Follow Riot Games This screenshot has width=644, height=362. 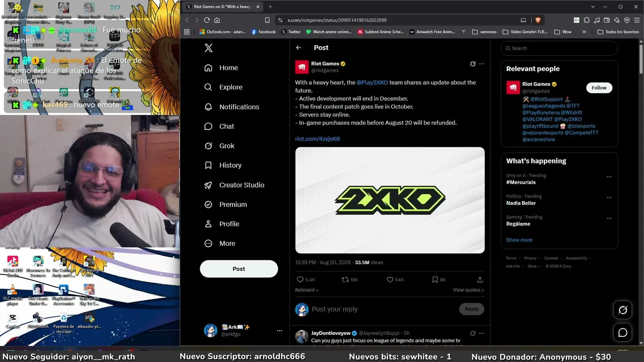(599, 88)
